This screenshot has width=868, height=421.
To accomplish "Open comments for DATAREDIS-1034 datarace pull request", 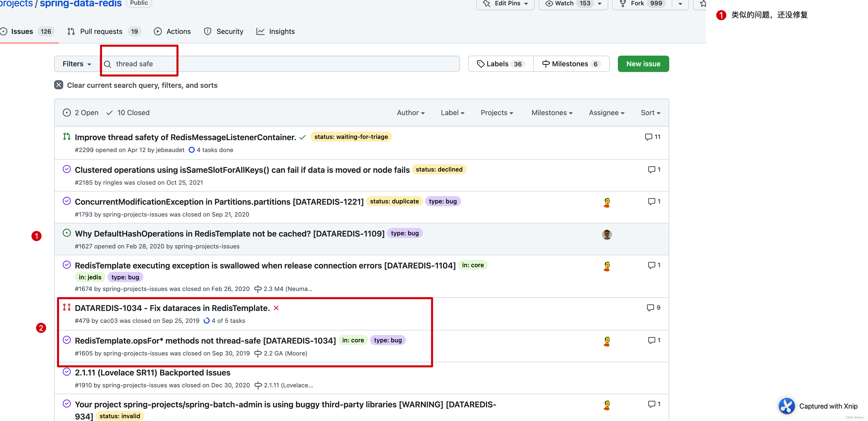I will coord(653,307).
